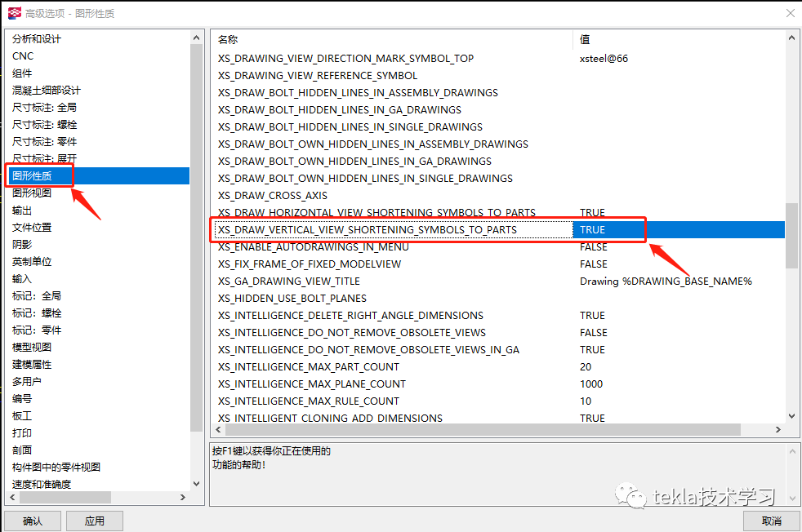
Task: Open the 编号 category
Action: [x=22, y=399]
